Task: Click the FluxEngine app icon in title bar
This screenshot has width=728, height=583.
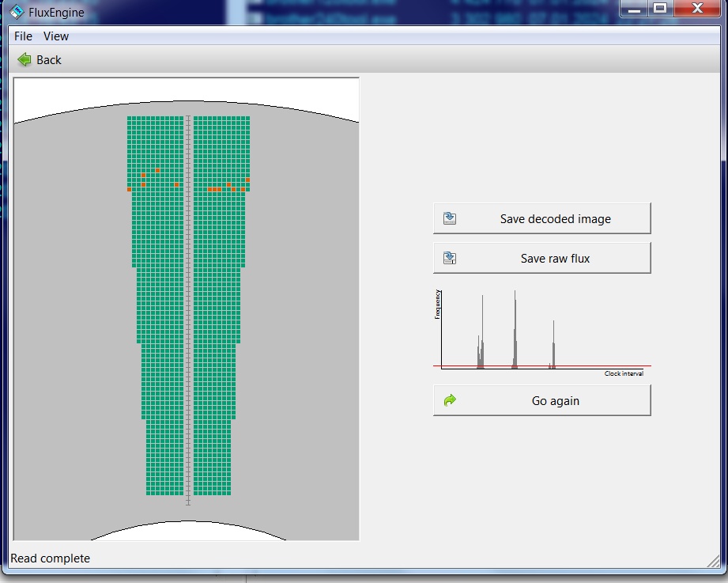Action: (x=17, y=12)
